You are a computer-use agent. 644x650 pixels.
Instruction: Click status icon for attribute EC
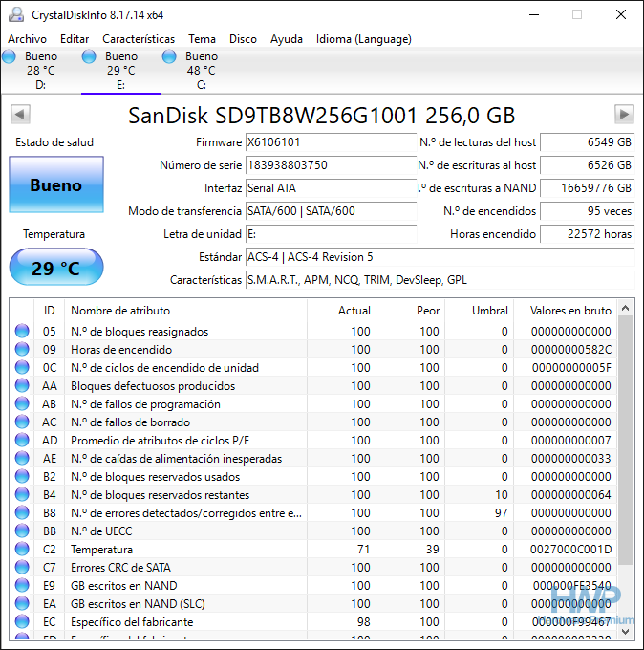(x=22, y=622)
